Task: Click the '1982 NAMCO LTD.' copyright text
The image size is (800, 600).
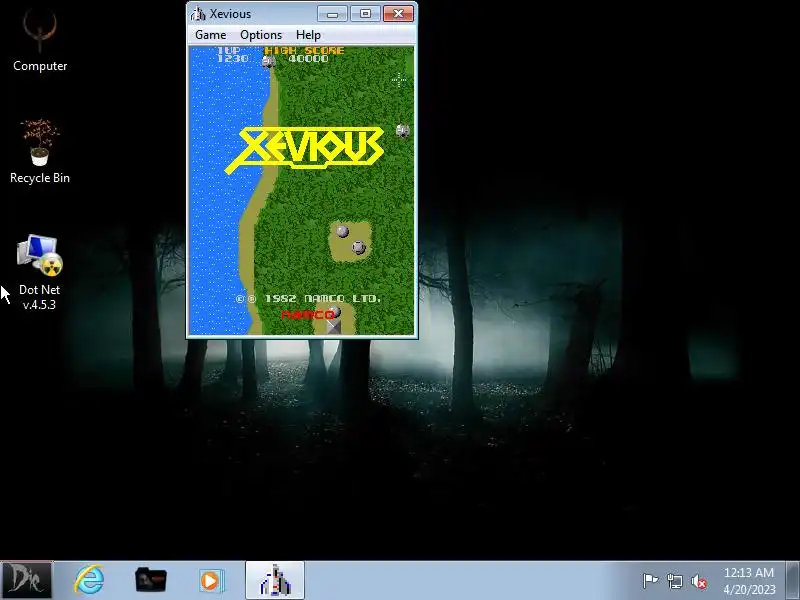Action: click(322, 298)
